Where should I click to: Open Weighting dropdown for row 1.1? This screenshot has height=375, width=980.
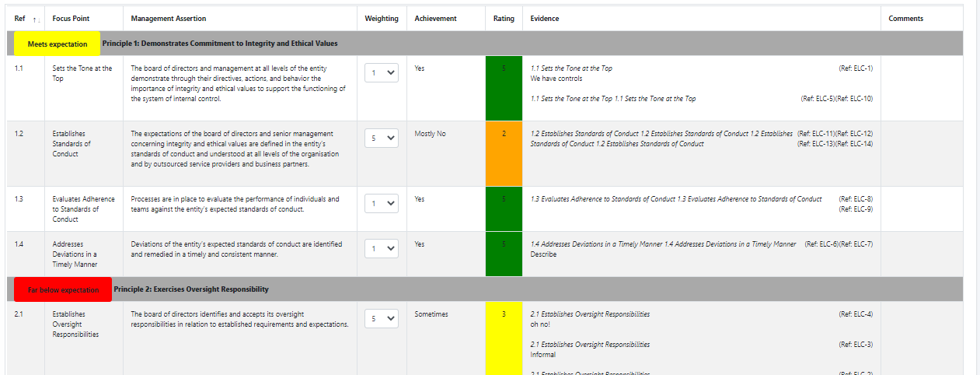click(x=382, y=73)
